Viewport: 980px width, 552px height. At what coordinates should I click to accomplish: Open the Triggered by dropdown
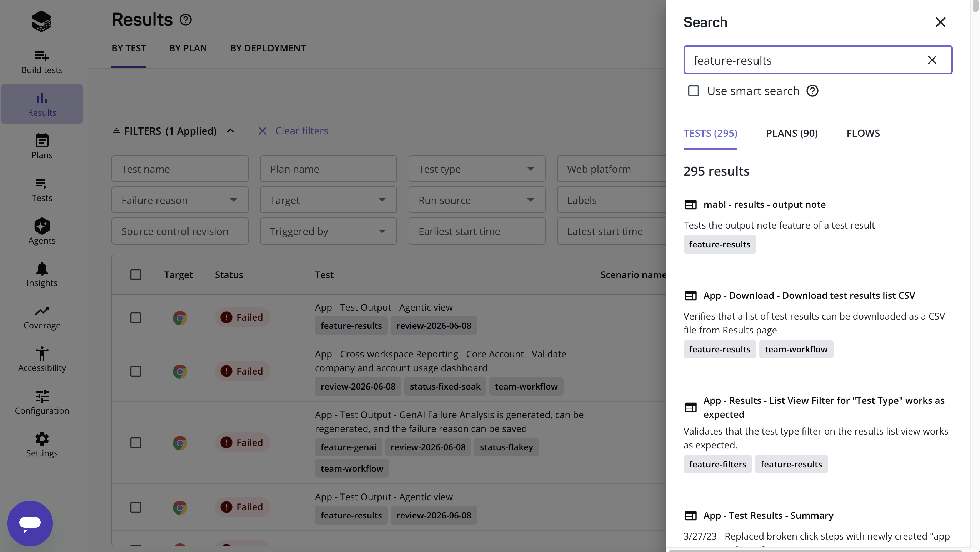pos(328,231)
